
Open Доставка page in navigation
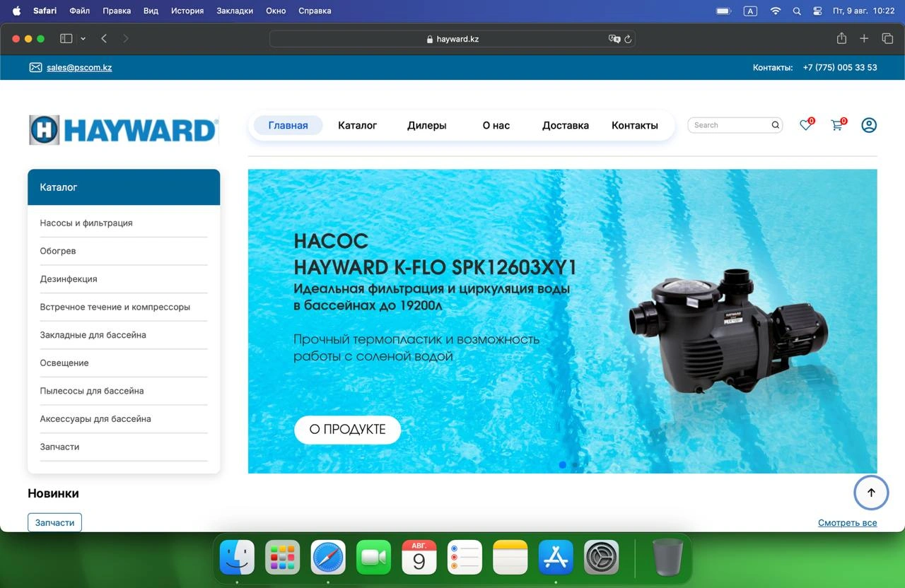click(x=566, y=125)
